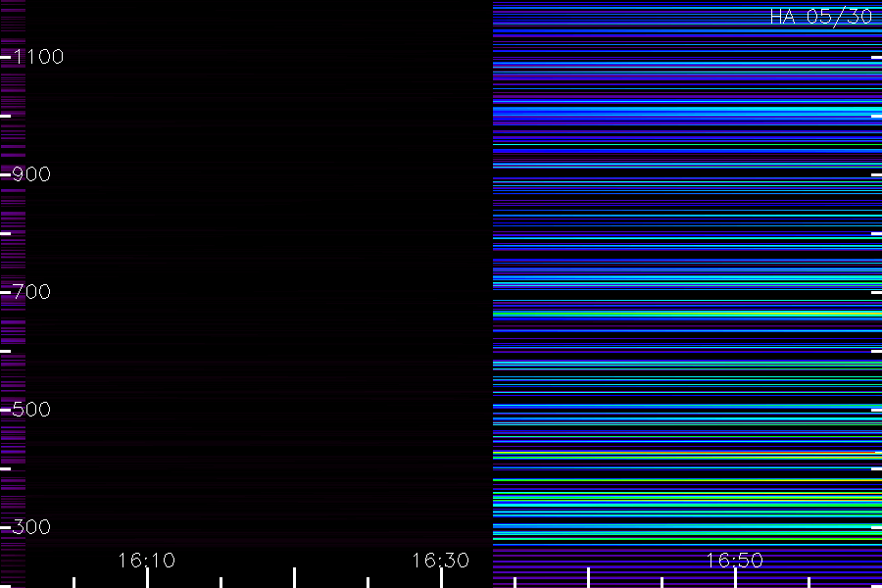The width and height of the screenshot is (882, 588).
Task: Click the 16:30 time axis label
Action: click(x=440, y=561)
